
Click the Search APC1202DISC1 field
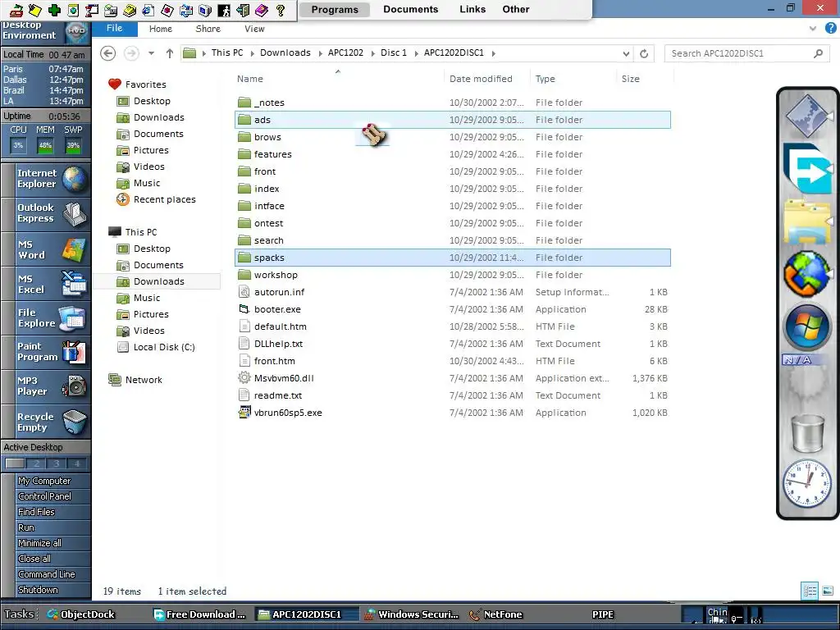[746, 53]
